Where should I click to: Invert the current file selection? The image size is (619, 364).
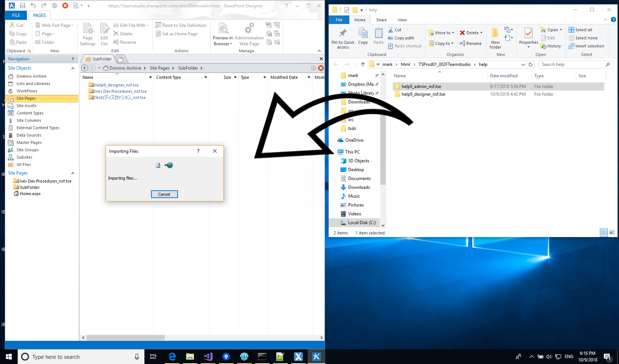click(587, 46)
